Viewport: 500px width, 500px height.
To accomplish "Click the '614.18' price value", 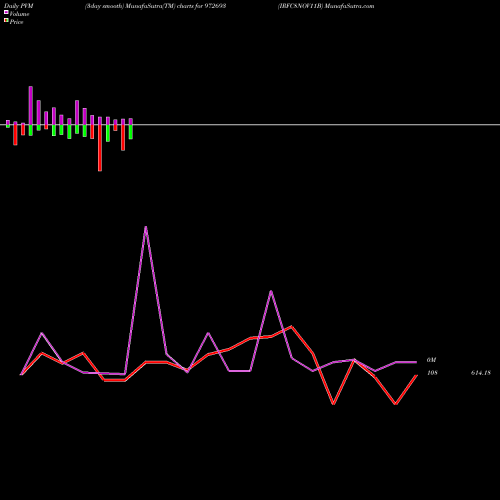I will point(481,373).
